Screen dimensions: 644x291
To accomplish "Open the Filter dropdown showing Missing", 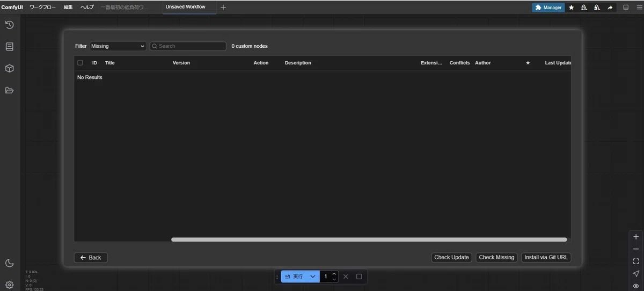I will 118,46.
